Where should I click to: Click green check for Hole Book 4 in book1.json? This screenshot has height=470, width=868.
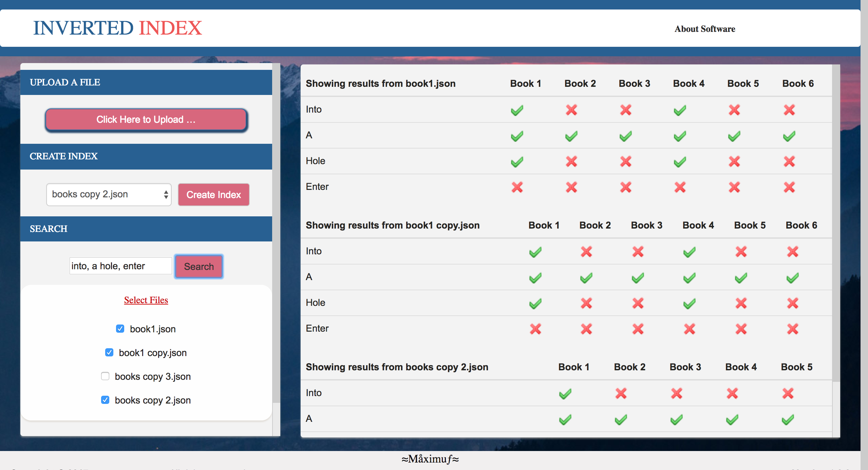[680, 162]
